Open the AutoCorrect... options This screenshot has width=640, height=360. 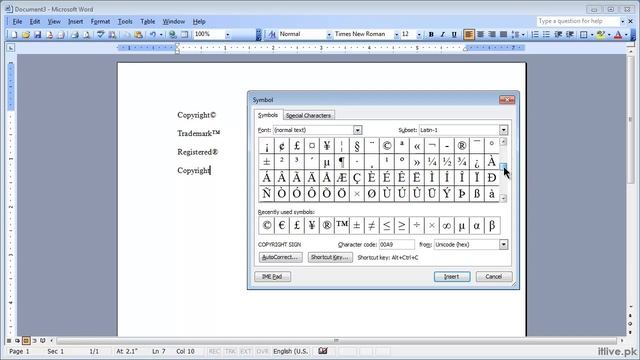coord(280,257)
